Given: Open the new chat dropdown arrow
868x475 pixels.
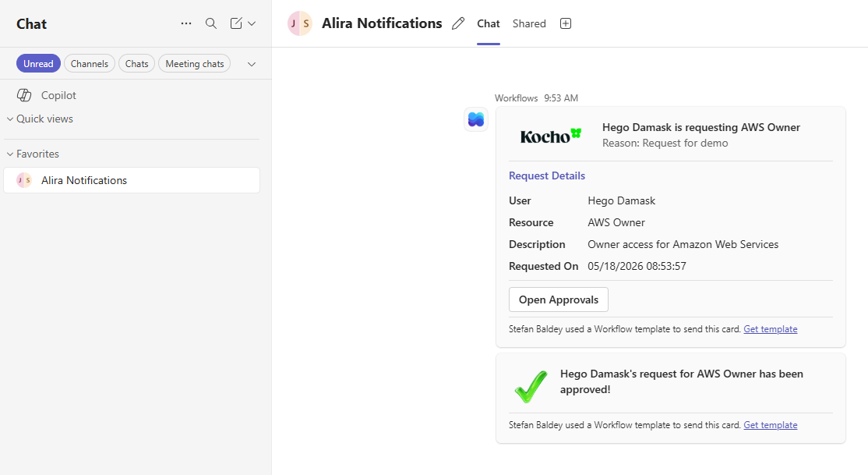Looking at the screenshot, I should tap(252, 23).
